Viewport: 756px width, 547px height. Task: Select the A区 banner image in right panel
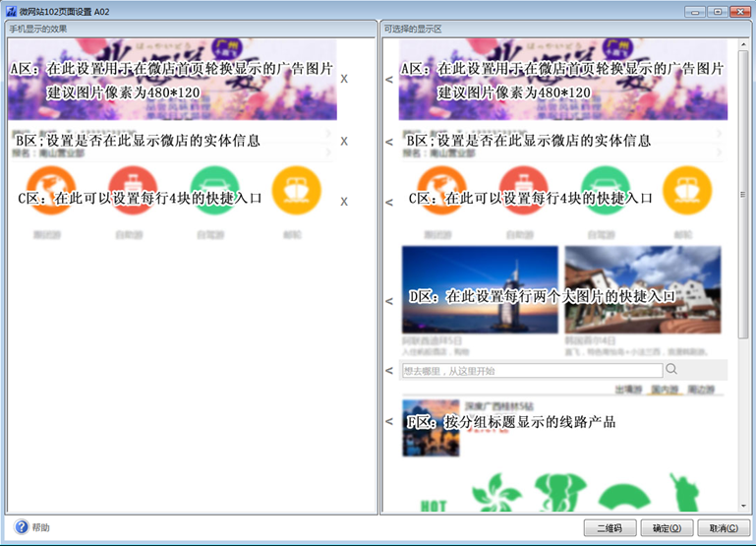tap(563, 80)
